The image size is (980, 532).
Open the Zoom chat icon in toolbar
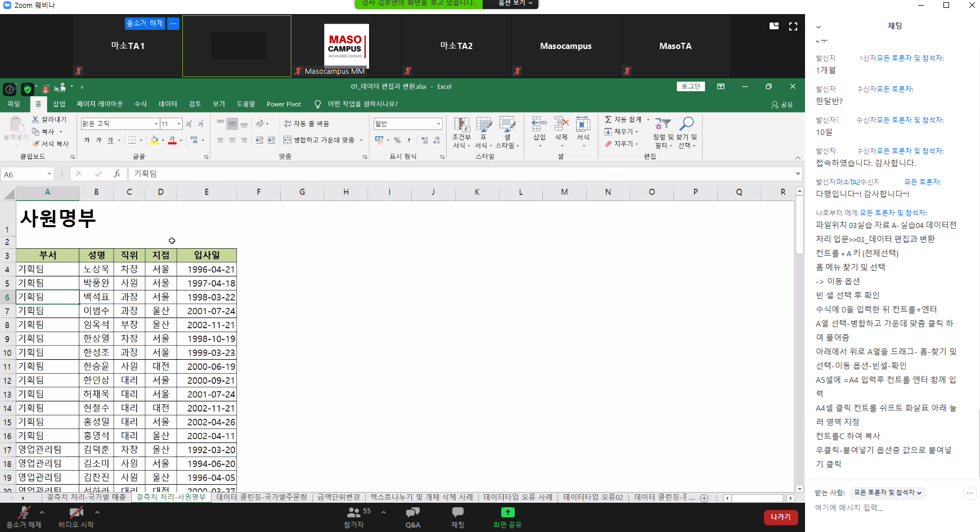click(x=457, y=512)
